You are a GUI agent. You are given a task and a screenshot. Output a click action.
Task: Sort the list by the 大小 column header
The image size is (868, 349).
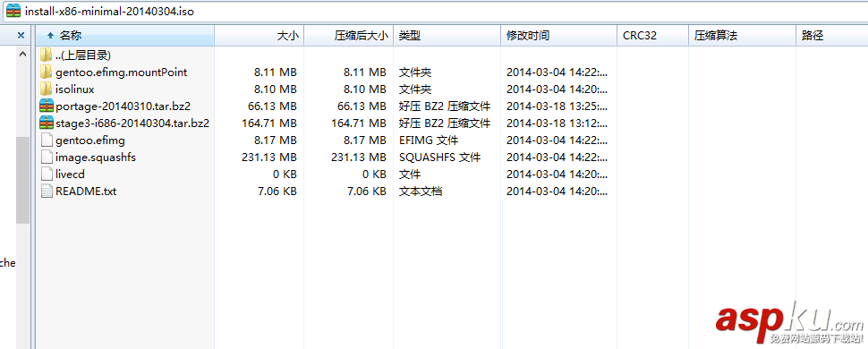(x=260, y=36)
